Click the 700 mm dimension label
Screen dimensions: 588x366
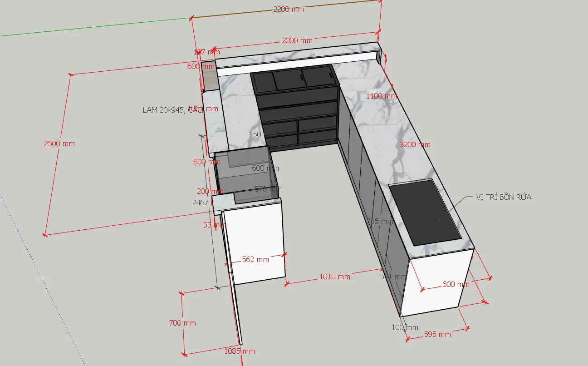click(x=183, y=323)
